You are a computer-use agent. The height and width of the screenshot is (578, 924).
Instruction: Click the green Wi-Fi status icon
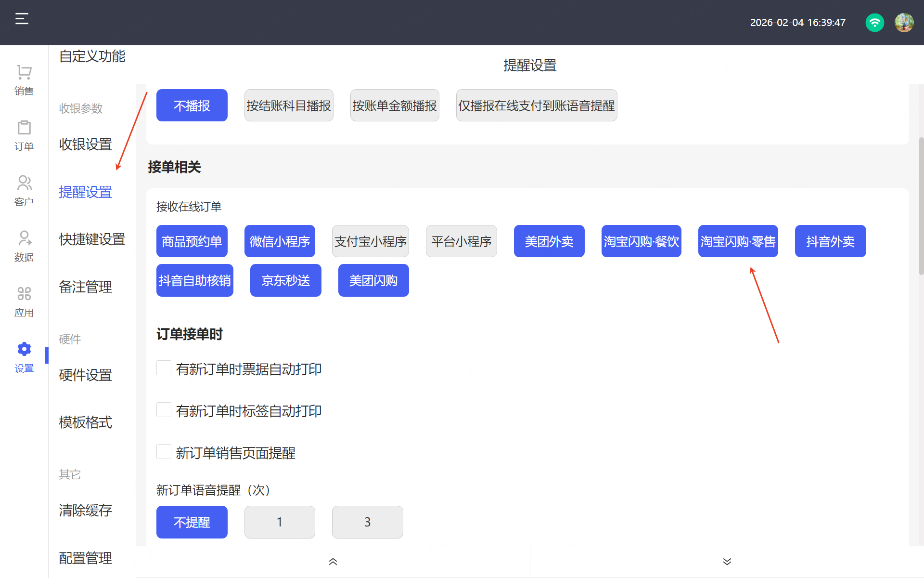pos(874,23)
